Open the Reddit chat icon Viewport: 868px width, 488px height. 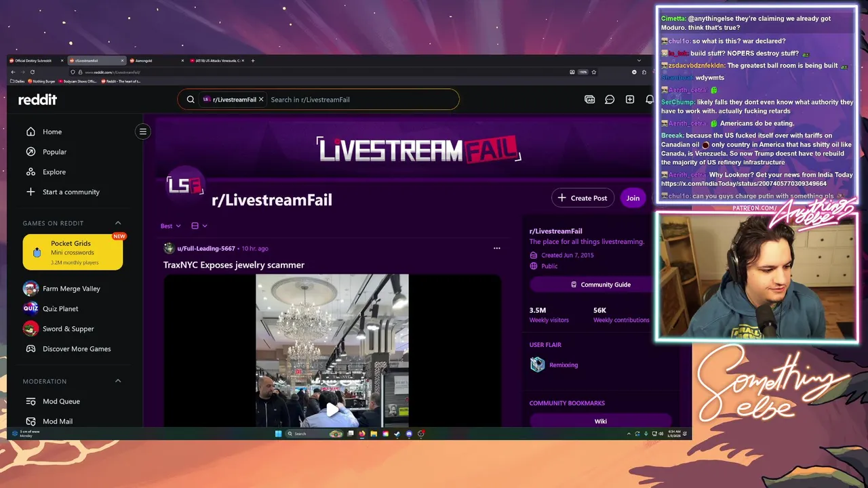pyautogui.click(x=610, y=100)
